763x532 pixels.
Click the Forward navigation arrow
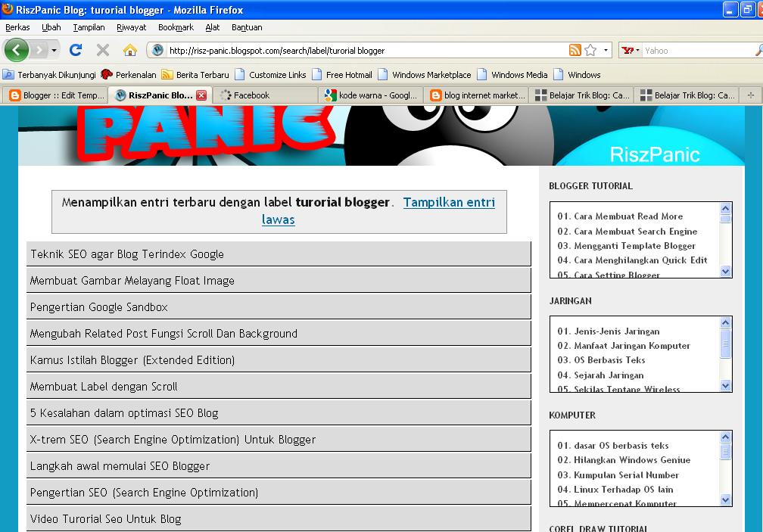pos(39,50)
